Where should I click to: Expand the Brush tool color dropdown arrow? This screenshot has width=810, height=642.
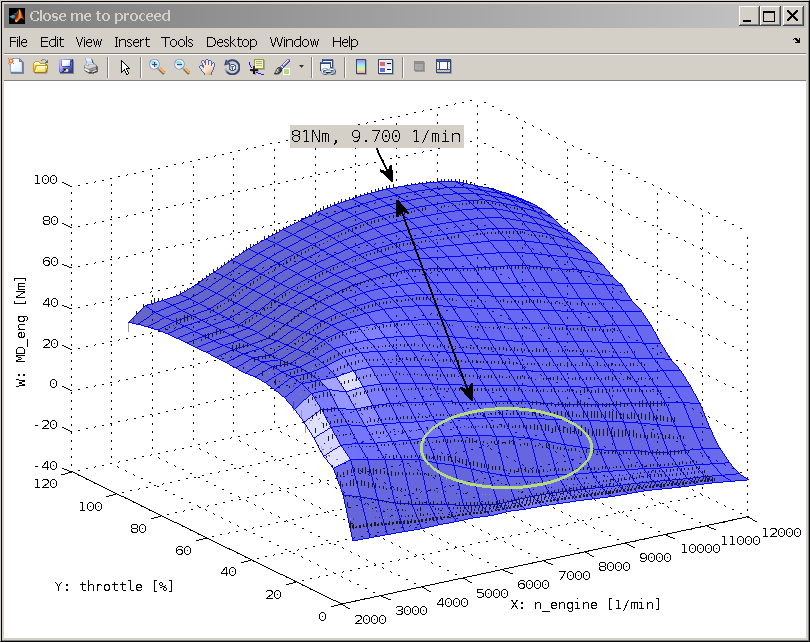(x=301, y=67)
